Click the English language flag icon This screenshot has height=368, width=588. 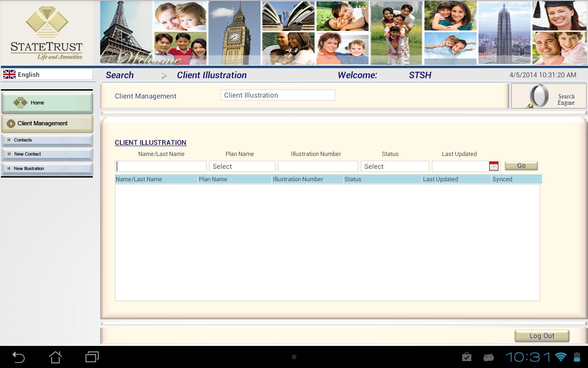coord(9,74)
